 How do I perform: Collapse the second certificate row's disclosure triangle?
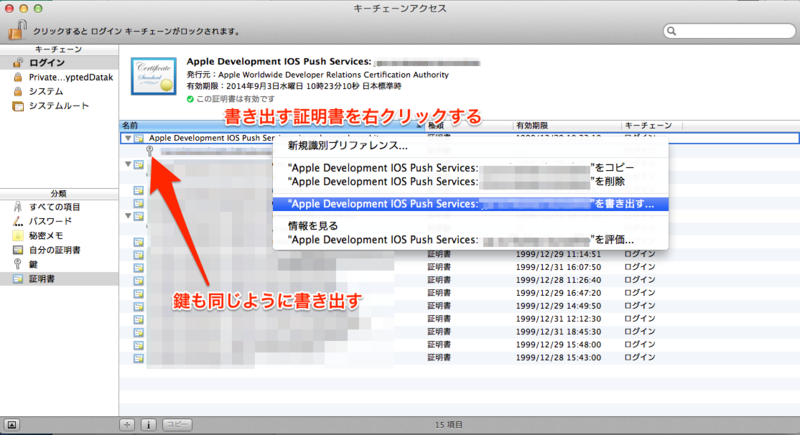coord(128,164)
